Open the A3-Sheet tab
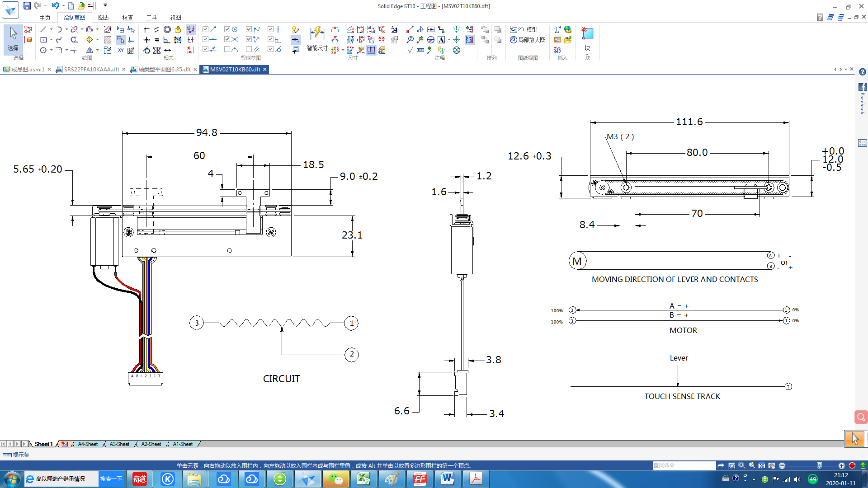Screen dimensions: 868x488 coord(119,444)
